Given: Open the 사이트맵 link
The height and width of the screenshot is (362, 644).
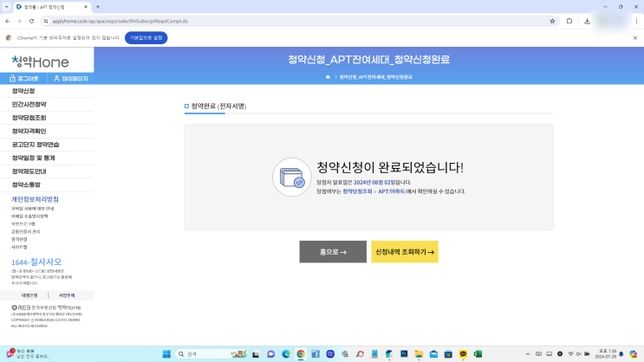Looking at the screenshot, I should 19,247.
